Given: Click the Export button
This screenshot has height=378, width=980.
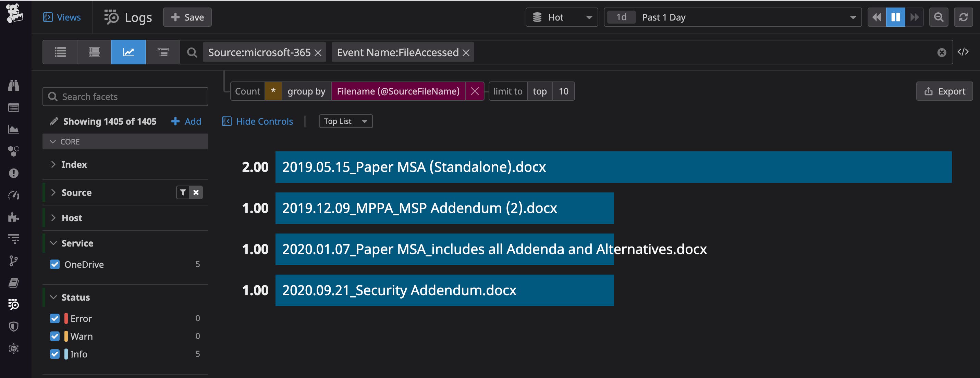Looking at the screenshot, I should coord(945,91).
